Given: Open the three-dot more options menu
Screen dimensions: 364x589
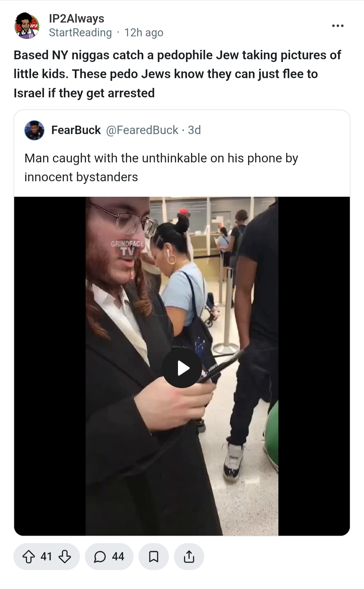Looking at the screenshot, I should [338, 26].
